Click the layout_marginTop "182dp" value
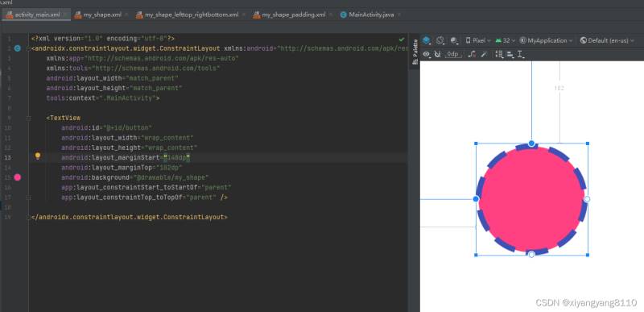 (169, 168)
